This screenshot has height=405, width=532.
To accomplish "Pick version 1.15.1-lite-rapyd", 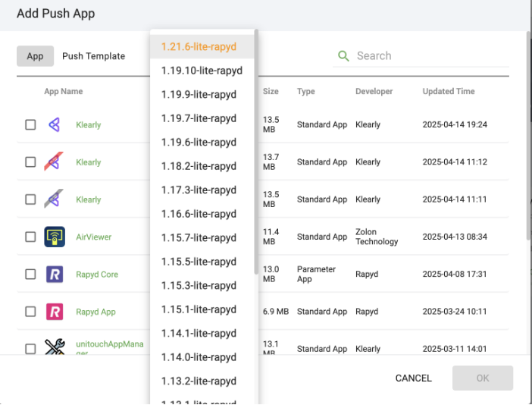I will click(x=202, y=309).
